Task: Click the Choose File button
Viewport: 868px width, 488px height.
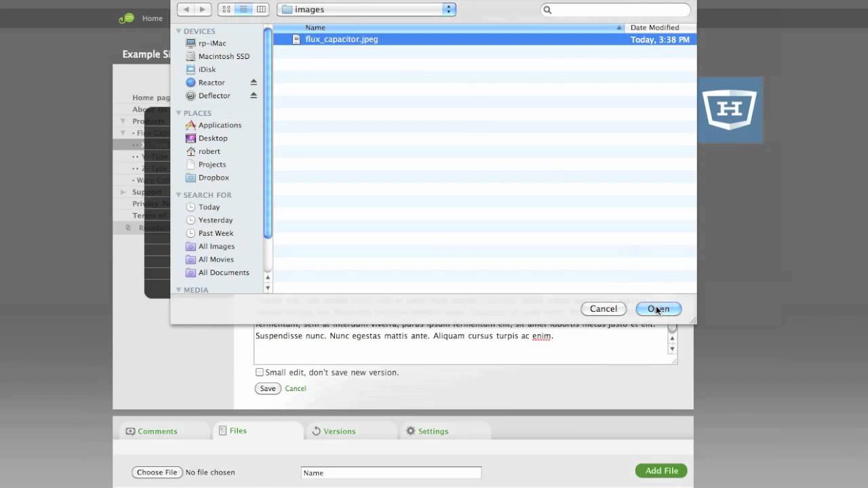Action: click(157, 472)
